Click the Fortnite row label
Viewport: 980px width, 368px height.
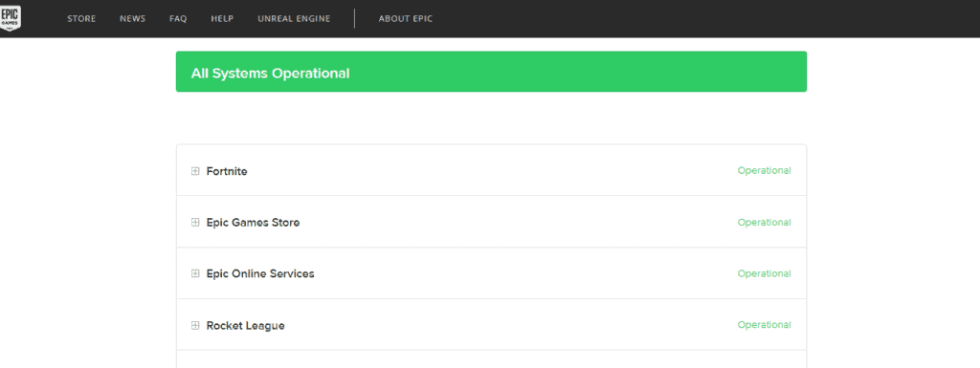(x=227, y=171)
